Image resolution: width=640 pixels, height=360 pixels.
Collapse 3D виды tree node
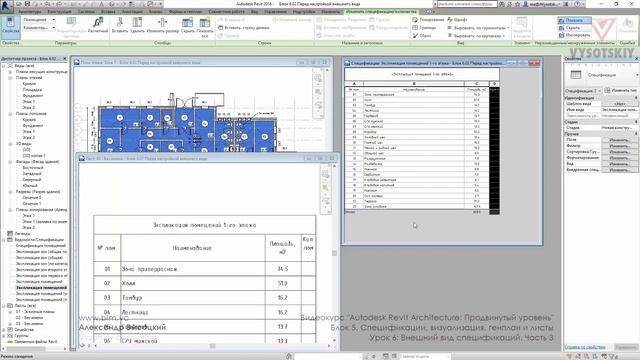click(x=10, y=144)
